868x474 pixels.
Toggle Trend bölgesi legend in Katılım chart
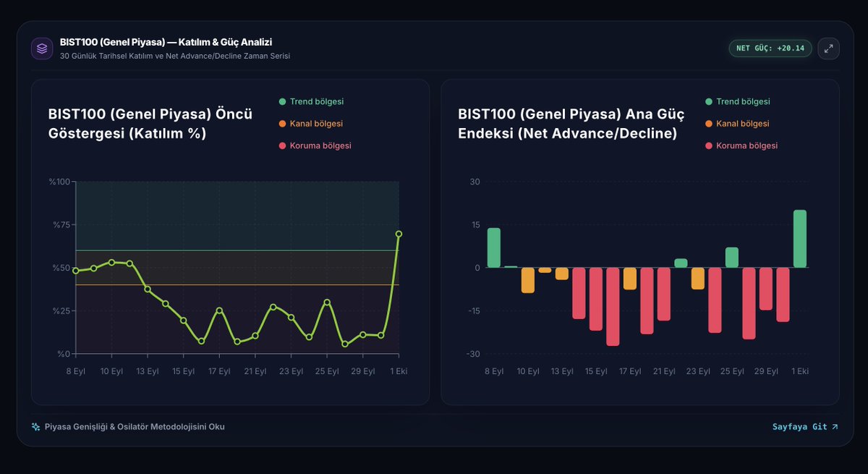point(311,102)
